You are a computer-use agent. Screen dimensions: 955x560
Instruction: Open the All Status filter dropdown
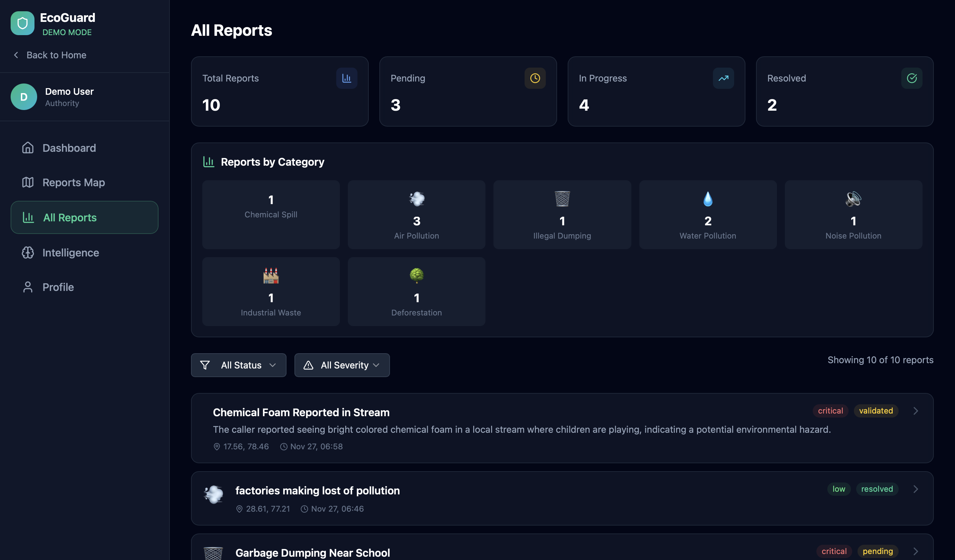(238, 365)
